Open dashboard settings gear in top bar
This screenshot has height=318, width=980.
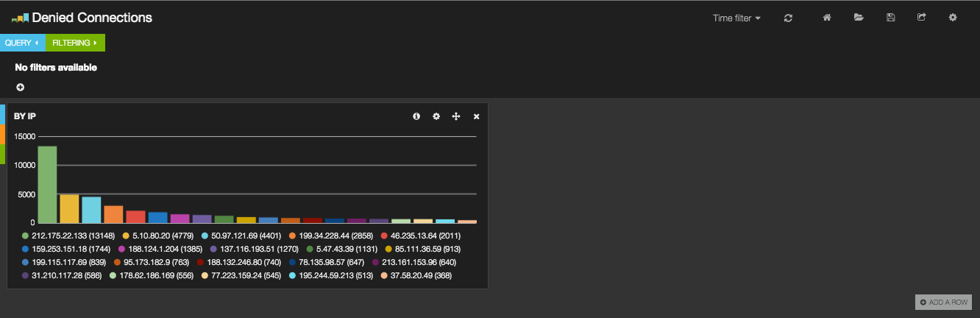[x=953, y=18]
